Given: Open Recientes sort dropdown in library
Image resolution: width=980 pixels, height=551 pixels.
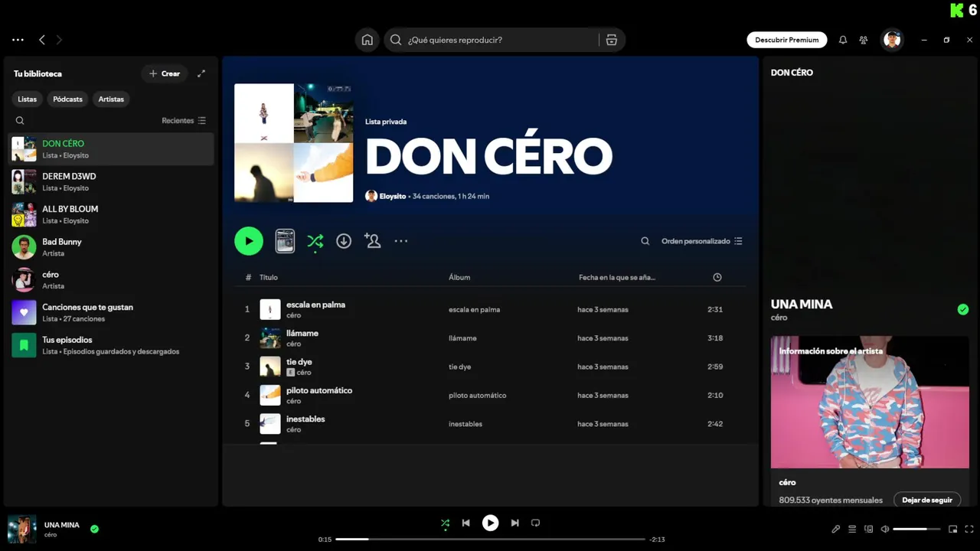Looking at the screenshot, I should [x=184, y=120].
